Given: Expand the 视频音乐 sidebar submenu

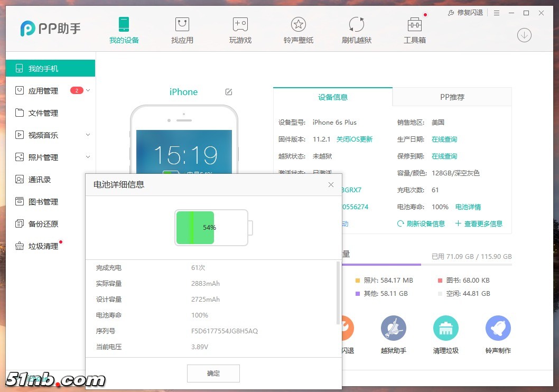Looking at the screenshot, I should pyautogui.click(x=88, y=135).
